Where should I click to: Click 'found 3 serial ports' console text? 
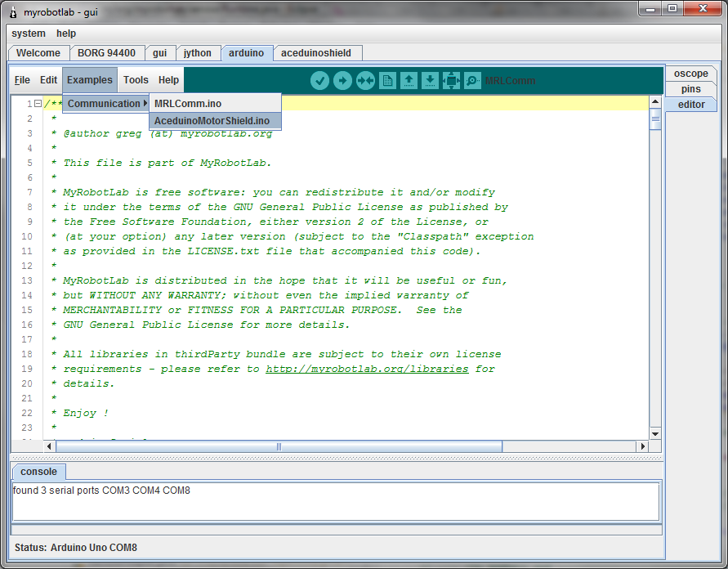coord(56,491)
